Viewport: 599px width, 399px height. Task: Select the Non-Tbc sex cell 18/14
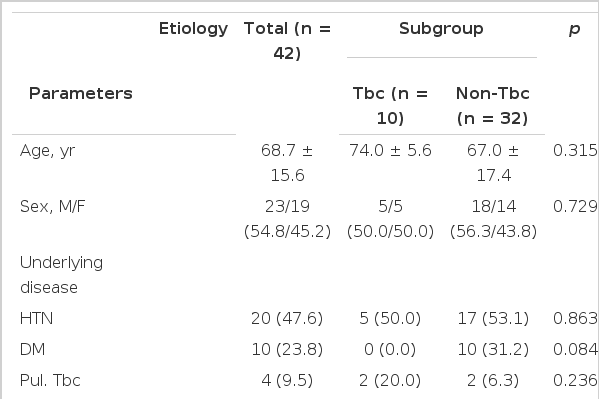tap(494, 219)
